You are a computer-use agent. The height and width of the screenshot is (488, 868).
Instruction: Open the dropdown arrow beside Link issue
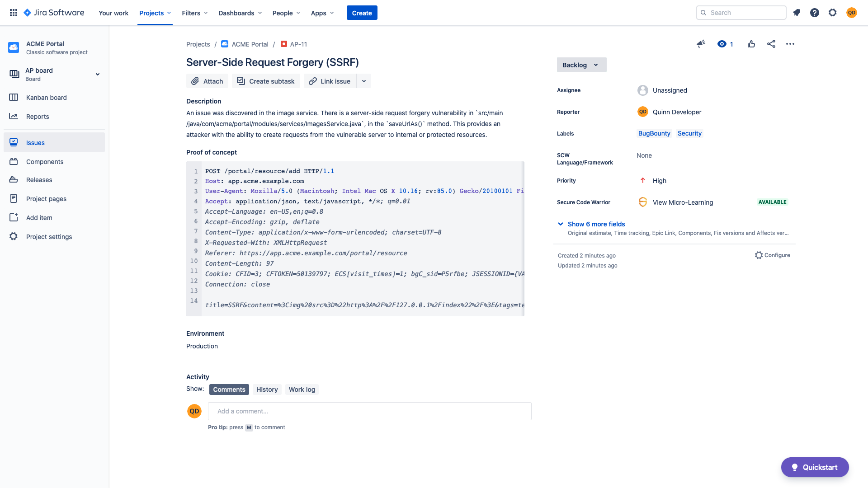364,81
